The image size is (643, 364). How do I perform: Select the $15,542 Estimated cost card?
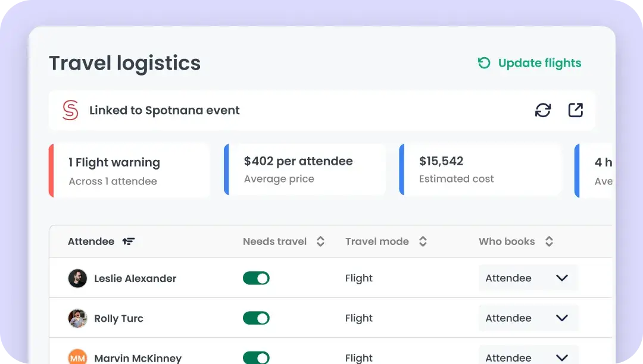click(480, 170)
